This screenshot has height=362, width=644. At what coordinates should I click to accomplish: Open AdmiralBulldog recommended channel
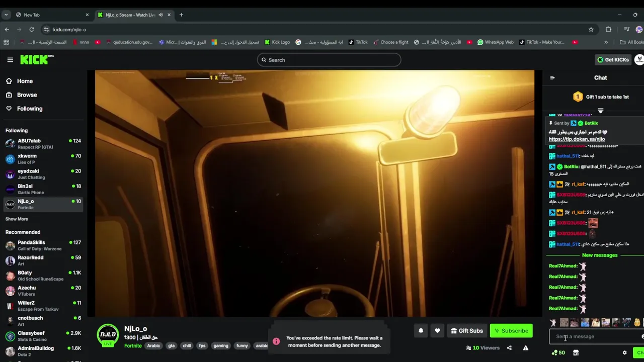pos(43,351)
